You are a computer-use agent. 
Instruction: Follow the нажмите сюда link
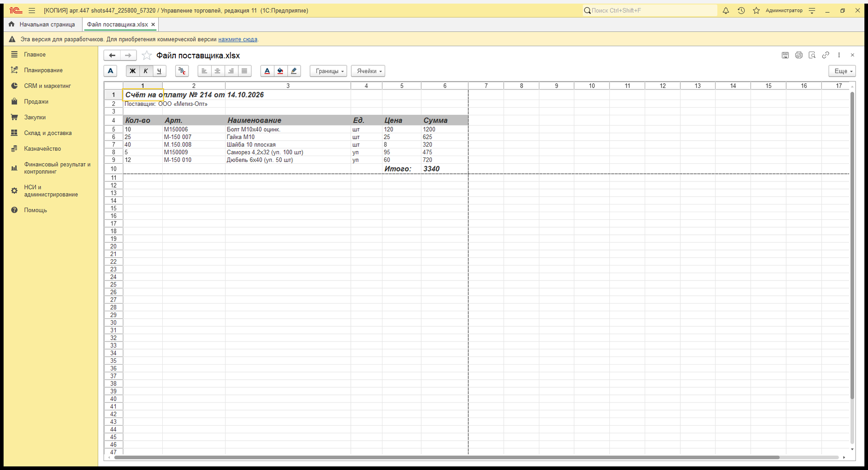pos(238,39)
